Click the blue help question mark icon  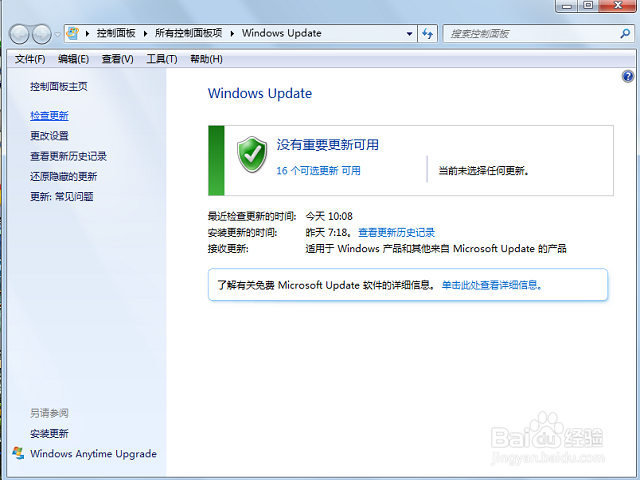(x=628, y=76)
